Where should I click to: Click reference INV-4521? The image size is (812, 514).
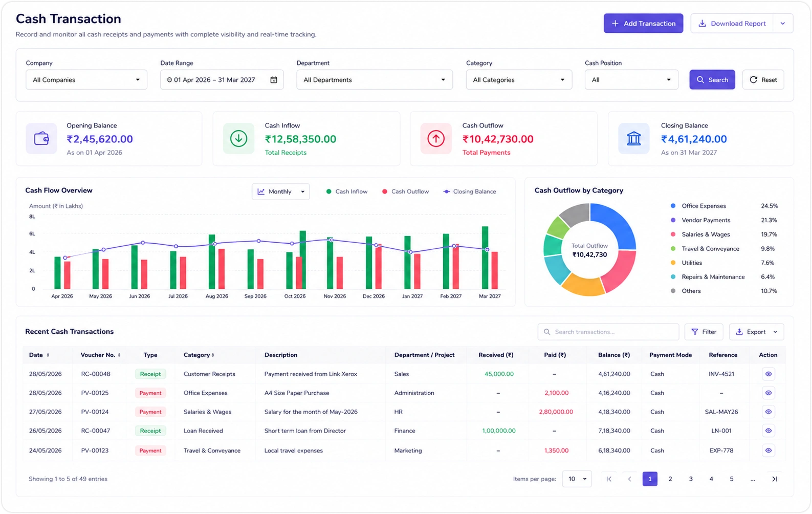coord(721,374)
